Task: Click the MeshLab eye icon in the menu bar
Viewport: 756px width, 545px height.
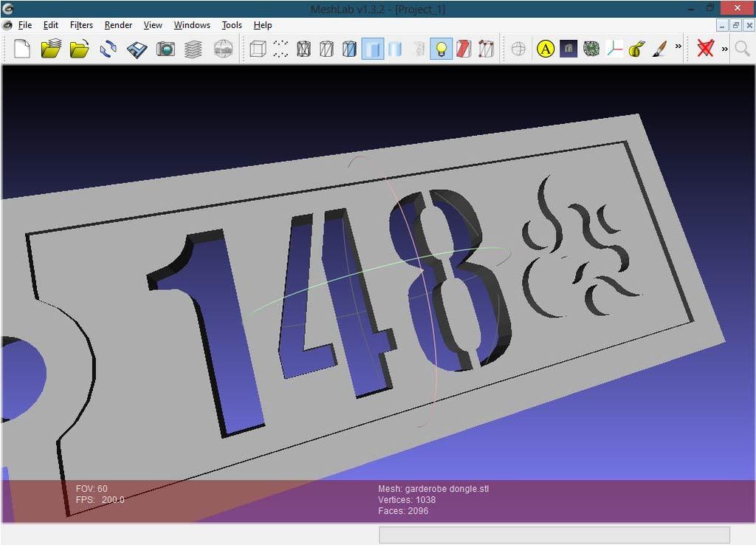Action: click(7, 25)
